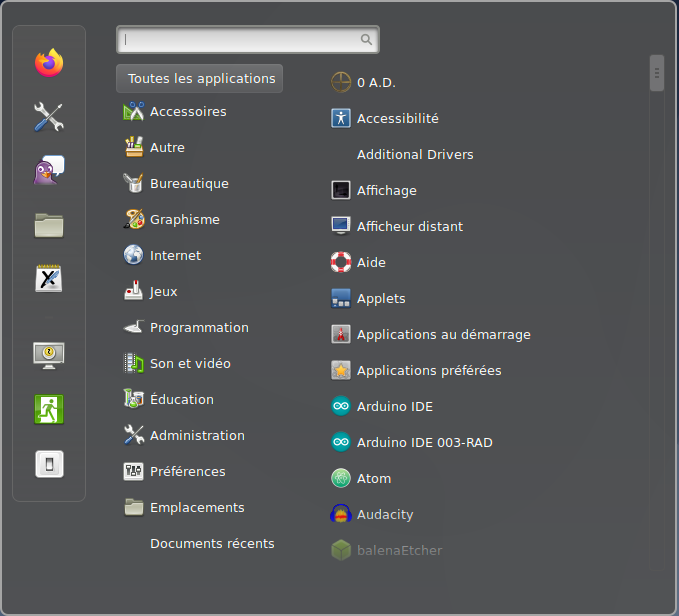Click the Aide lifebuoy icon
Image resolution: width=679 pixels, height=616 pixels.
(x=341, y=262)
